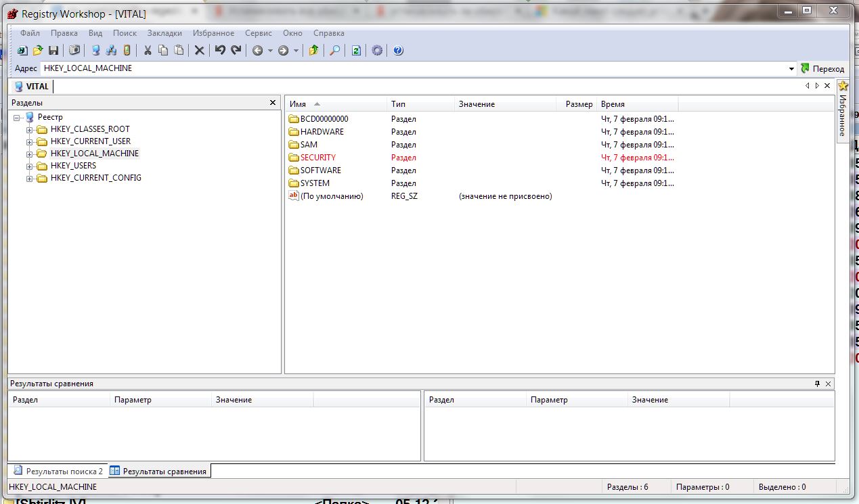Image resolution: width=859 pixels, height=504 pixels.
Task: Open the Сервис menu
Action: click(259, 33)
